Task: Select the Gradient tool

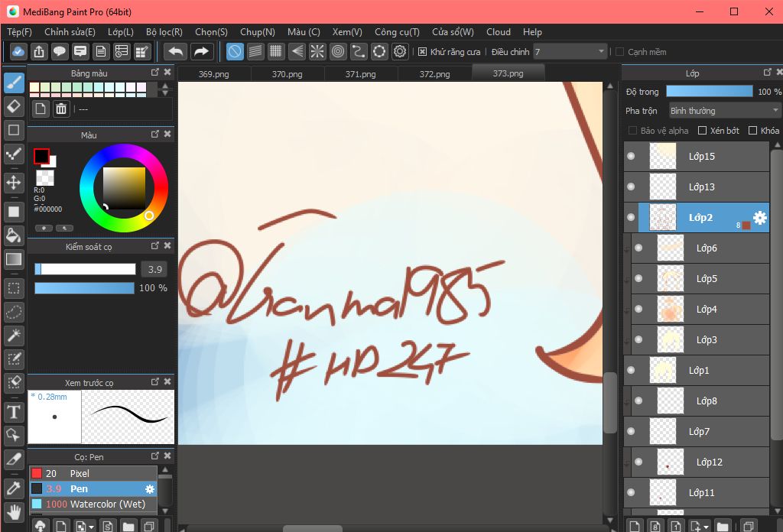Action: [x=14, y=259]
